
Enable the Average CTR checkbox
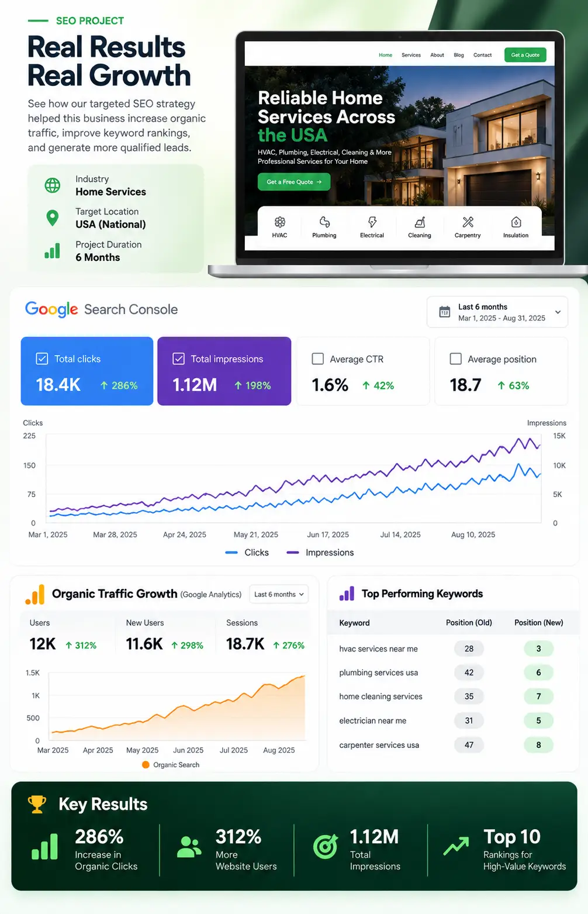318,359
